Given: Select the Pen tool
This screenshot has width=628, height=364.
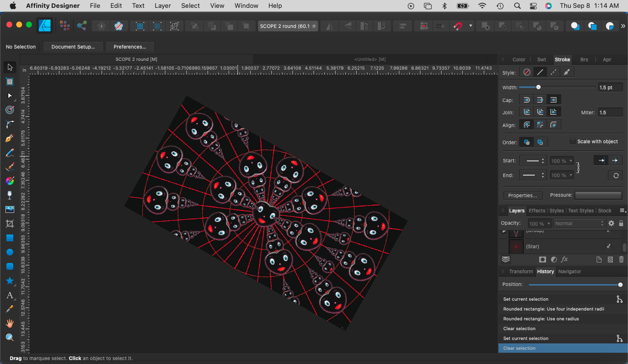Looking at the screenshot, I should point(10,124).
